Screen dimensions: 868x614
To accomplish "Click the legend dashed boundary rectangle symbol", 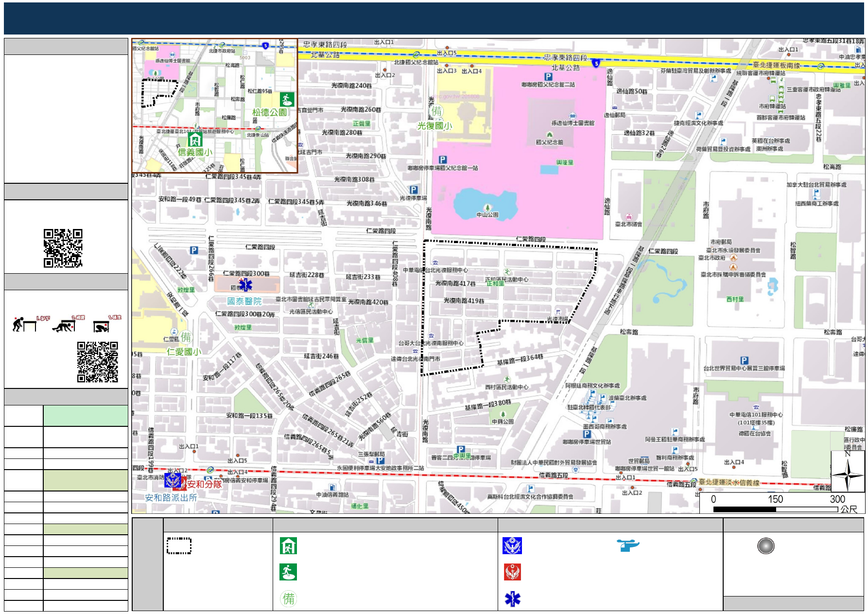I will tap(179, 545).
